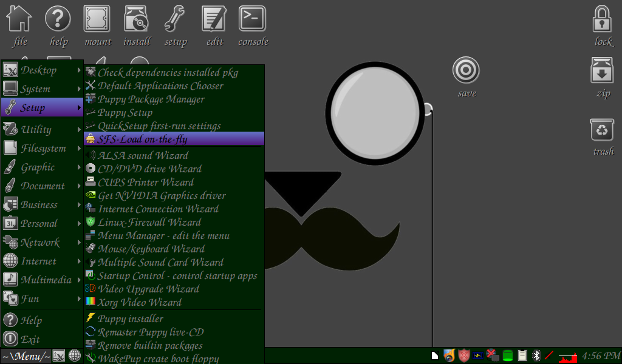Image resolution: width=622 pixels, height=364 pixels.
Task: Open Startup Control - control startup apps
Action: [174, 275]
